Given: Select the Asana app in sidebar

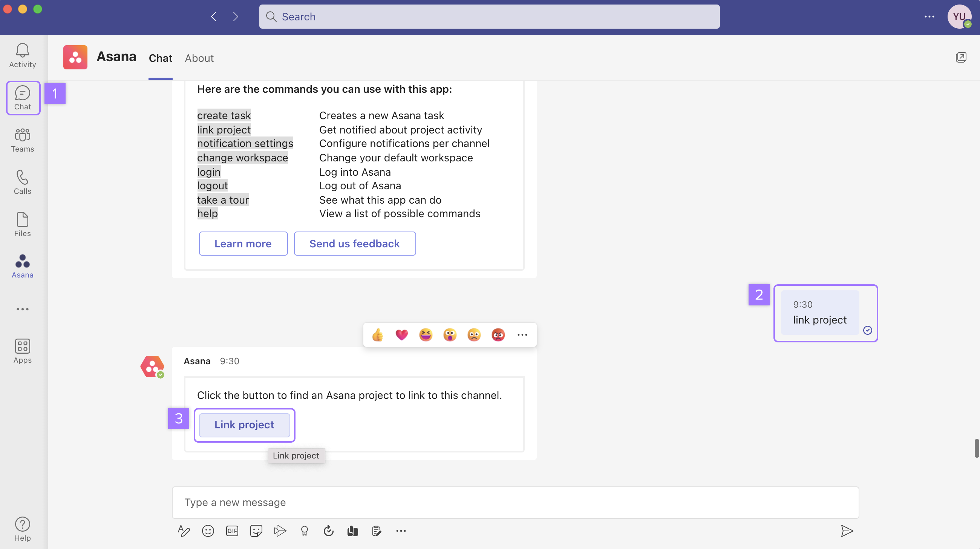Looking at the screenshot, I should tap(23, 266).
